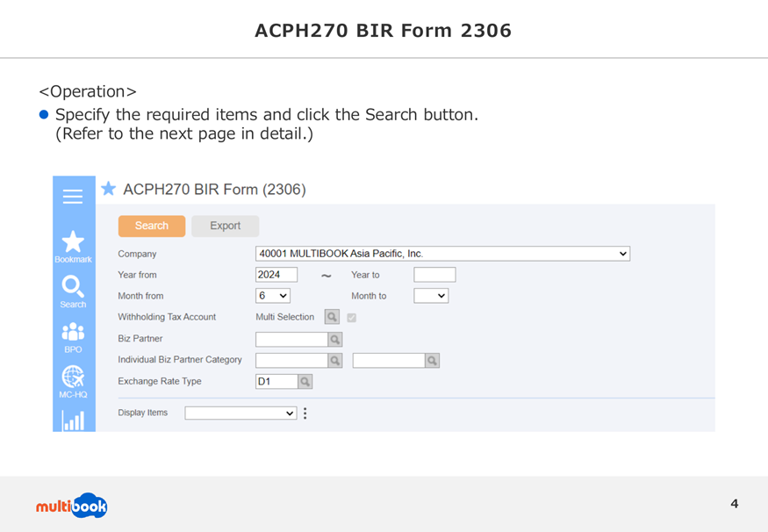Viewport: 768px width, 532px height.
Task: Expand the Month to dropdown
Action: (431, 296)
